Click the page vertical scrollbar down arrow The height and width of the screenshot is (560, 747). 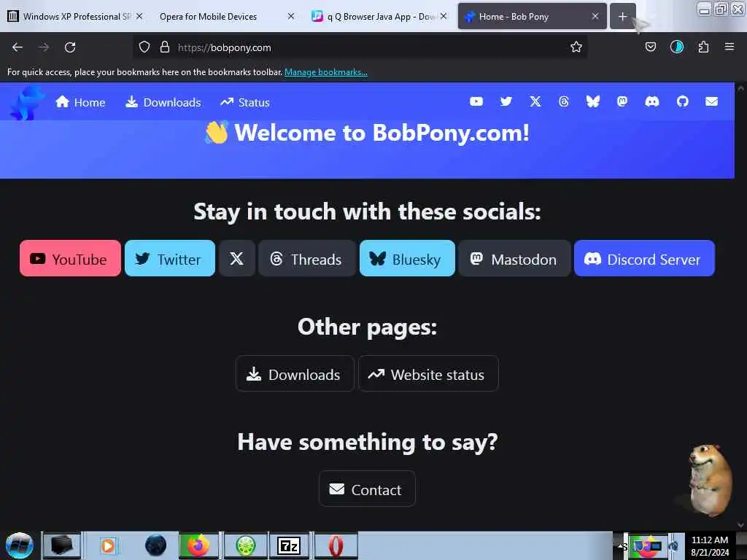point(741,524)
